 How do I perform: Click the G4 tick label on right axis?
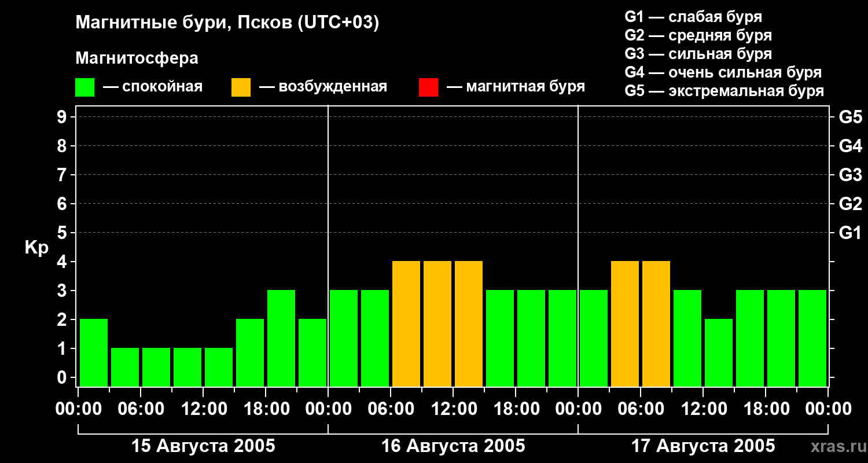[x=850, y=146]
